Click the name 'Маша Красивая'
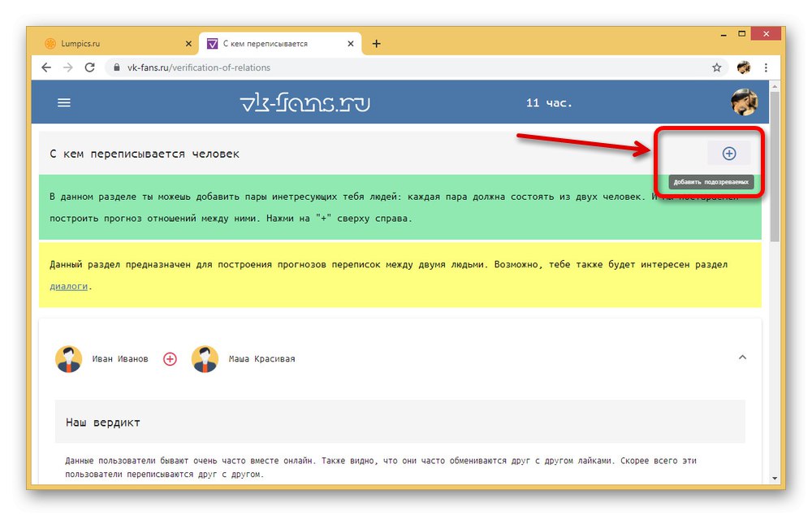The image size is (812, 516). [262, 358]
